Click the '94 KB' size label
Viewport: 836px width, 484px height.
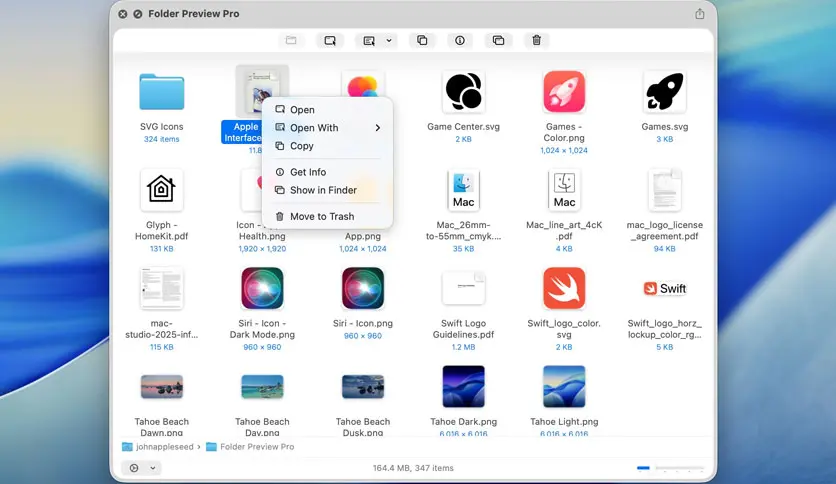coord(664,249)
